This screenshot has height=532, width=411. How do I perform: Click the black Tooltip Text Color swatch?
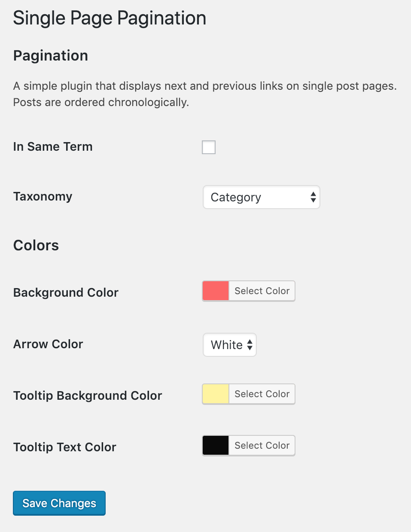click(216, 446)
